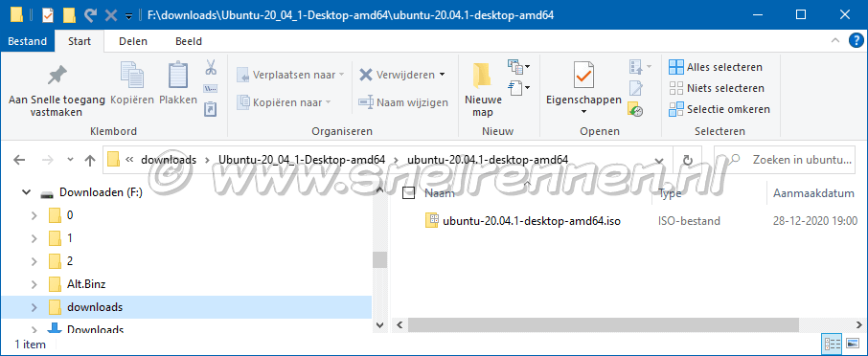Click the ISO-bestand type cell
The width and height of the screenshot is (868, 356).
coord(689,221)
